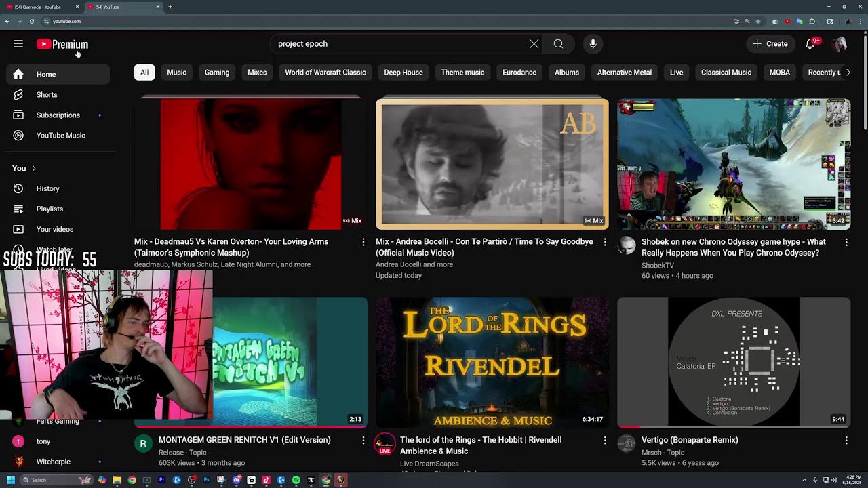868x488 pixels.
Task: Click the Create button
Action: tap(770, 44)
